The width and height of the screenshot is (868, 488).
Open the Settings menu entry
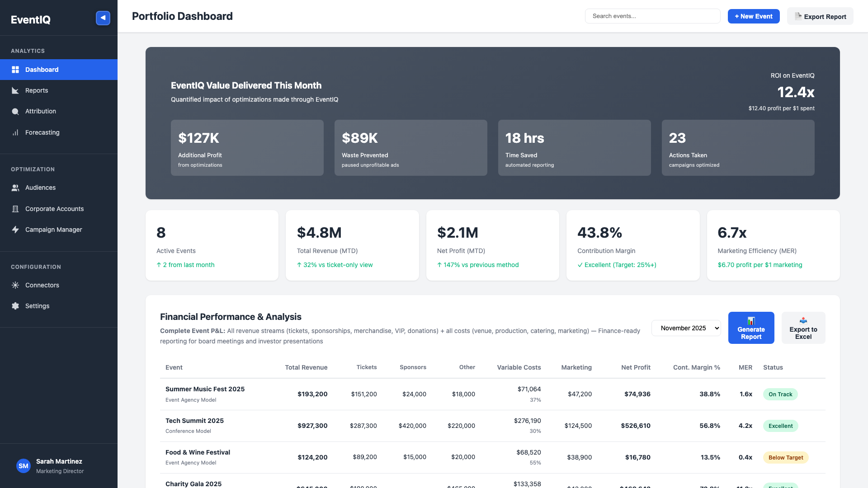click(x=37, y=306)
